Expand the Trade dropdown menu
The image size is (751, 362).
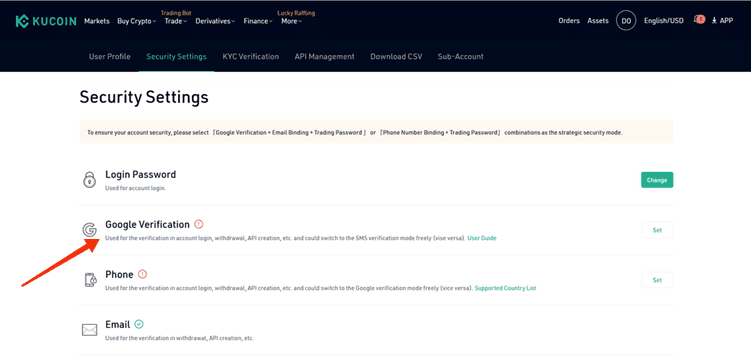[175, 21]
